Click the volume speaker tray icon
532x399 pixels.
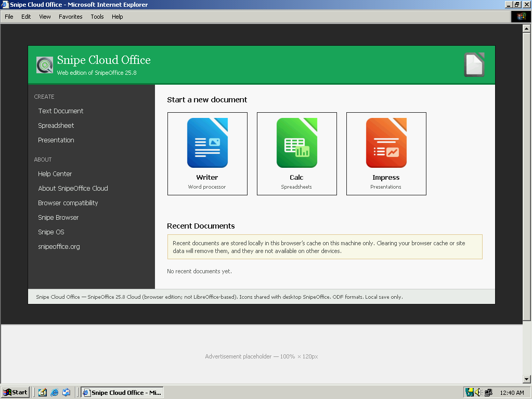[478, 392]
